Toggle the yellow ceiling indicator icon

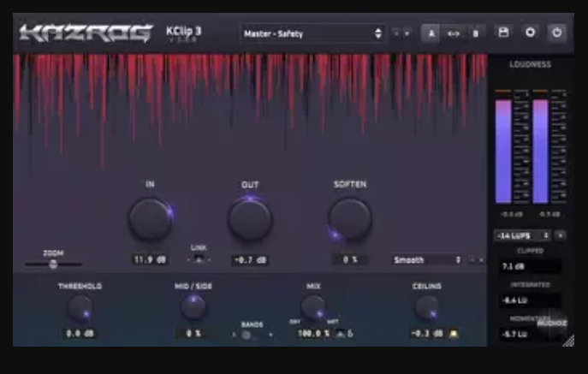[x=454, y=334]
